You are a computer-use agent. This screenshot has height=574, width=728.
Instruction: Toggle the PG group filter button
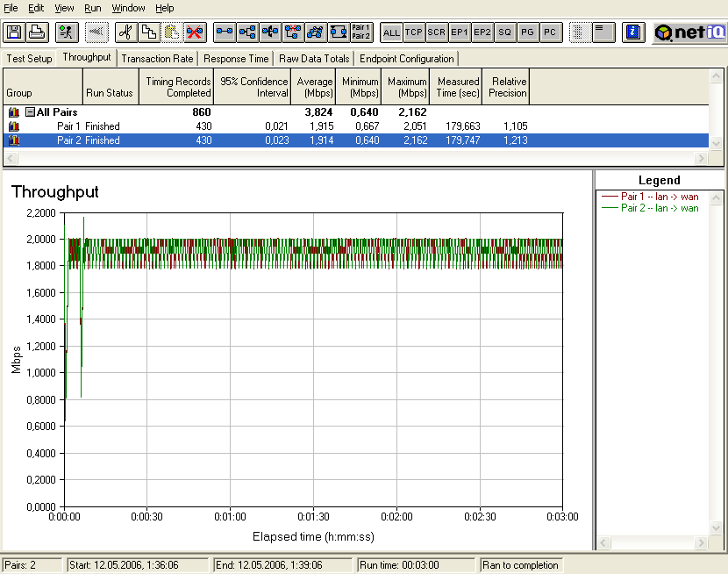click(527, 32)
